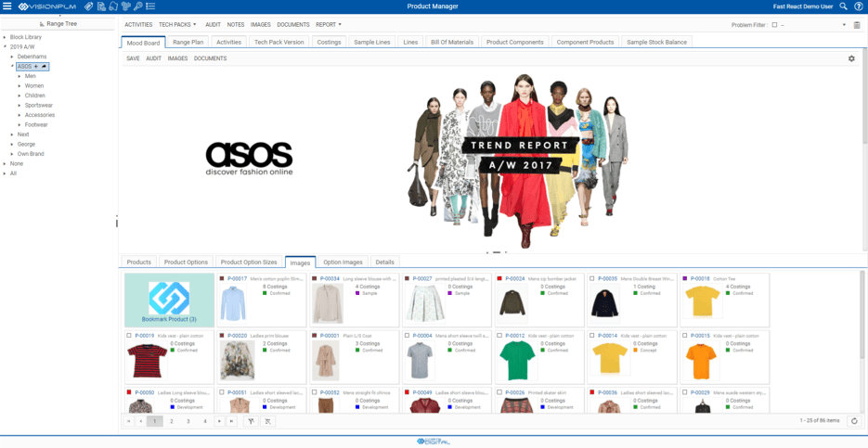Select checkbox for product P-00019

[129, 336]
